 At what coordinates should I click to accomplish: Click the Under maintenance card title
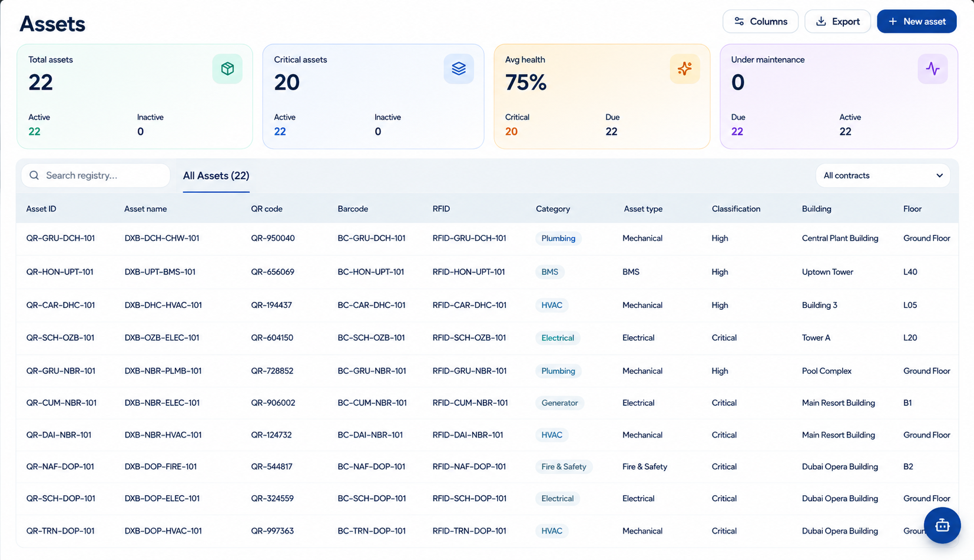click(x=768, y=59)
